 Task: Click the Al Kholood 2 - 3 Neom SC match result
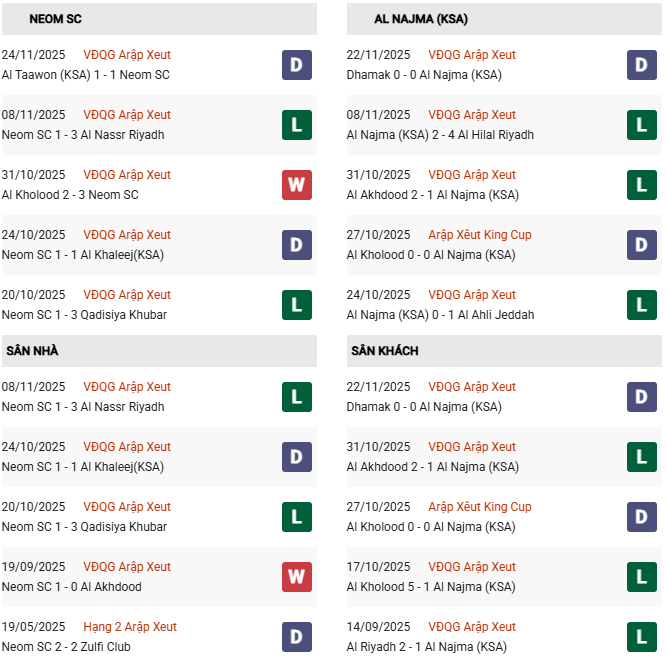[x=70, y=195]
